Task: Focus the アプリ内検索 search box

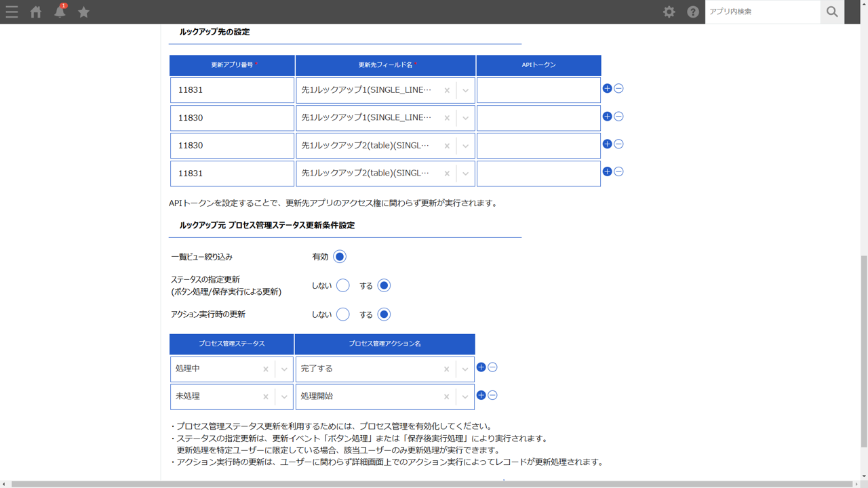Action: 763,12
